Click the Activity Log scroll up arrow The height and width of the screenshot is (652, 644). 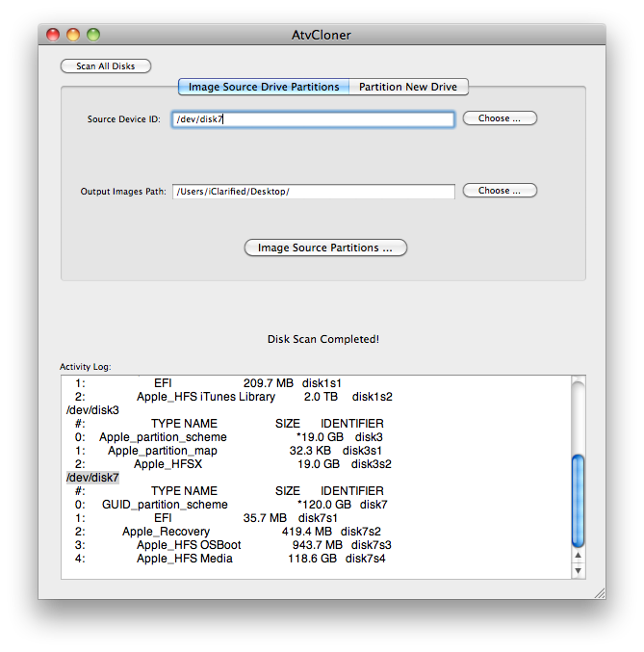click(578, 556)
